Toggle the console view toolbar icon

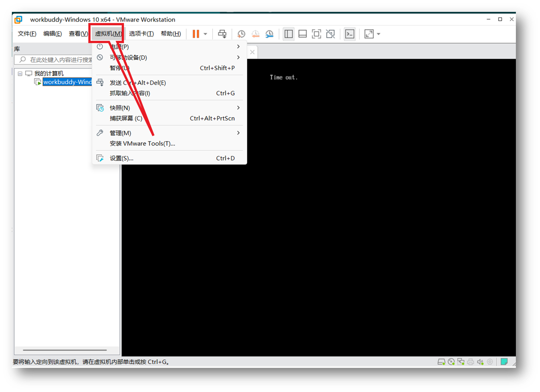(x=350, y=34)
